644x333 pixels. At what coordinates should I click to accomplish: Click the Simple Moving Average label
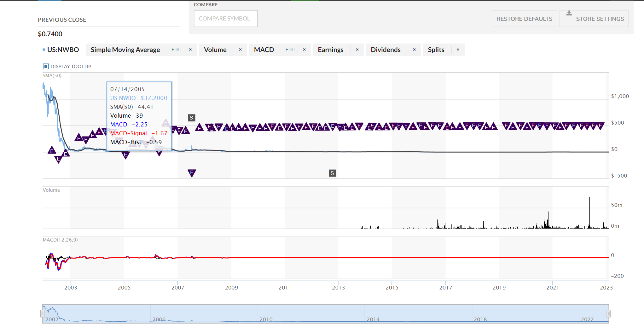point(125,50)
